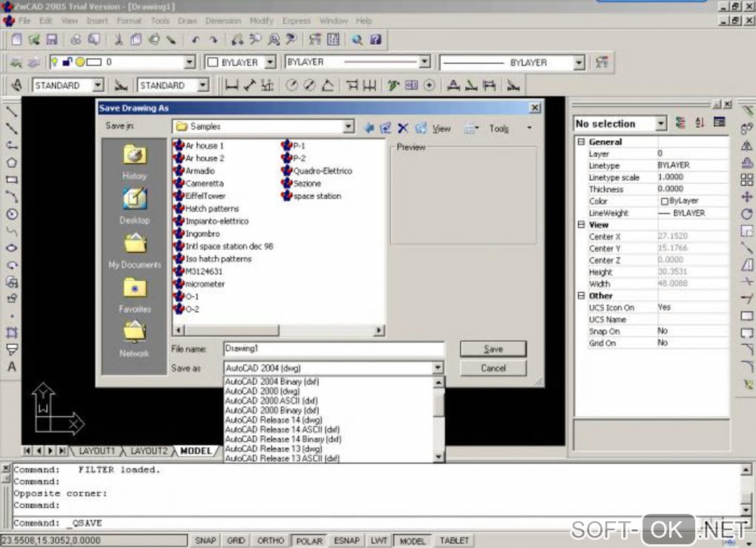Select the Line tool in left toolbar

[x=12, y=112]
